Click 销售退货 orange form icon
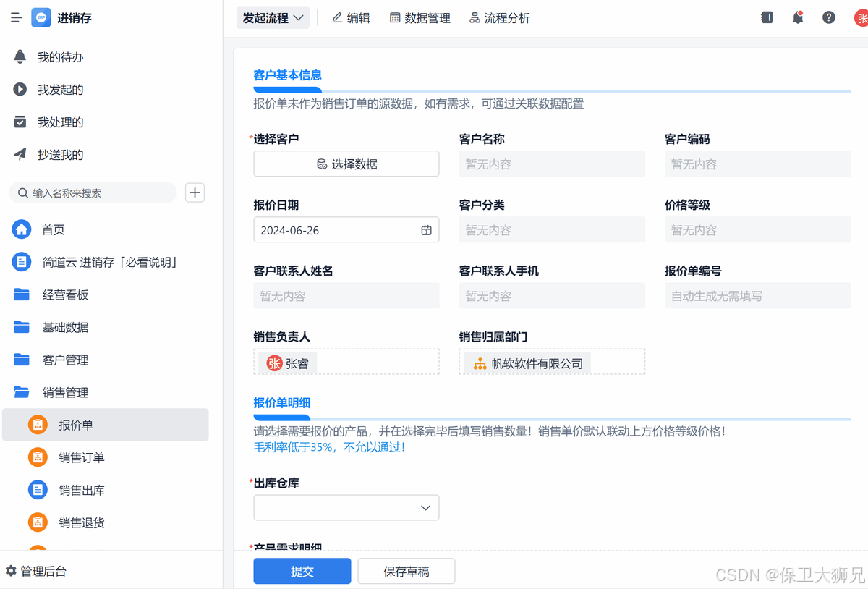This screenshot has width=868, height=589. (x=38, y=522)
